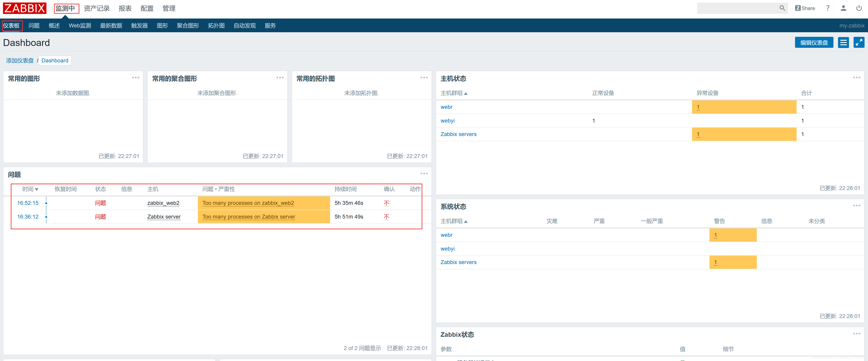Open the 常用的聚合图形 widget options menu

tap(280, 78)
